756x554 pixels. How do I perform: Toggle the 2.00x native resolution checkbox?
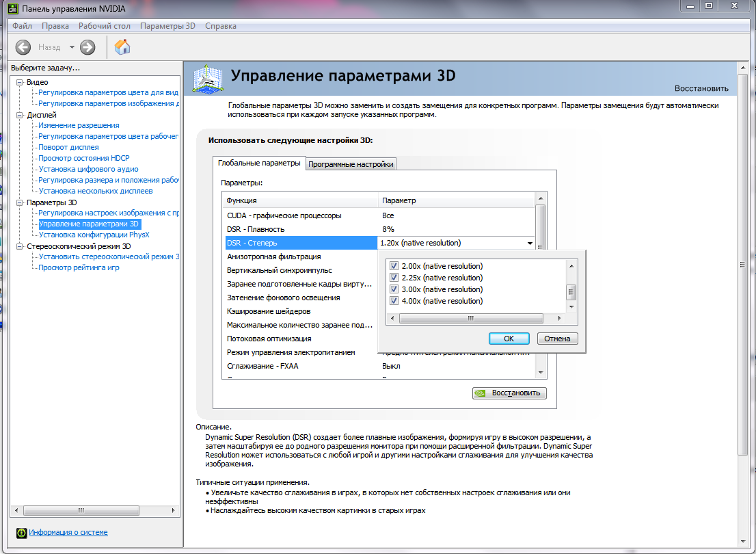coord(394,266)
